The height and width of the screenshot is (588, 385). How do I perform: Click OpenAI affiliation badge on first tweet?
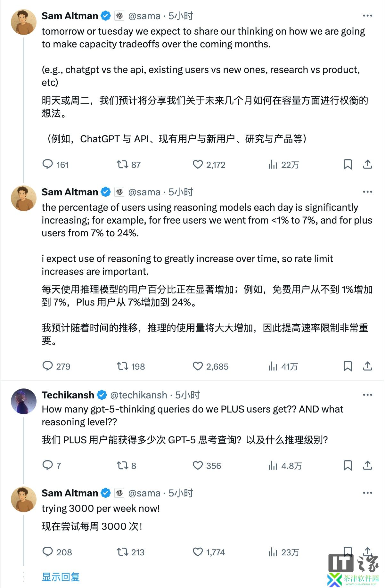coord(119,16)
